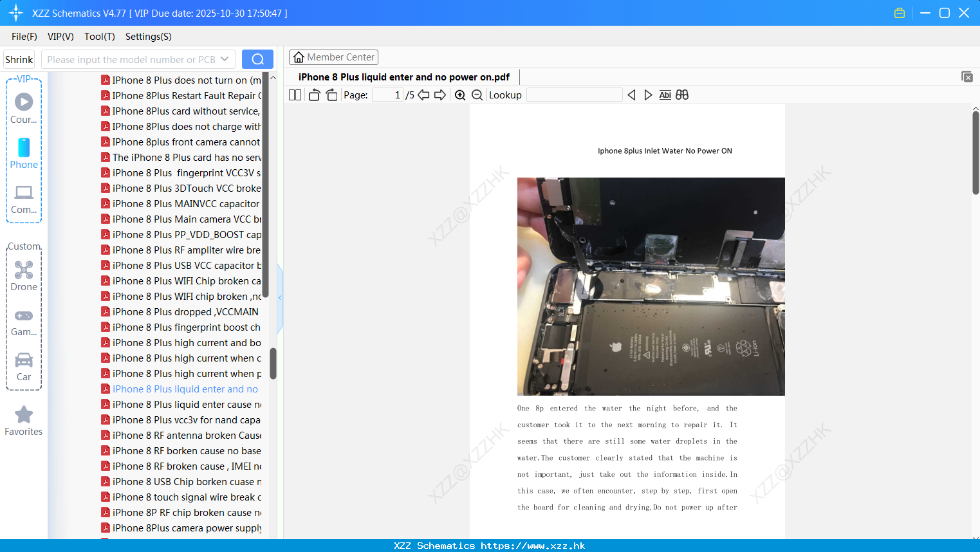The image size is (980, 552).
Task: Open the File(F) menu
Action: pyautogui.click(x=24, y=37)
